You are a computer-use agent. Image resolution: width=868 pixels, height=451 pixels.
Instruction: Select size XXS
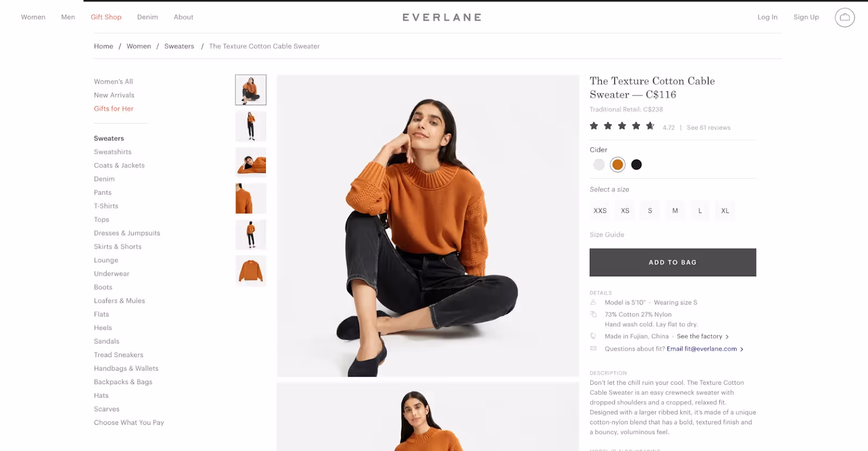[x=600, y=211]
